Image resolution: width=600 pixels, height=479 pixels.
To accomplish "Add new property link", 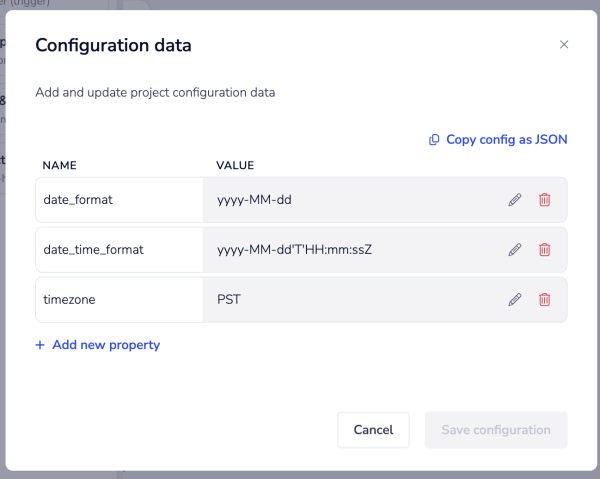I will pos(105,345).
